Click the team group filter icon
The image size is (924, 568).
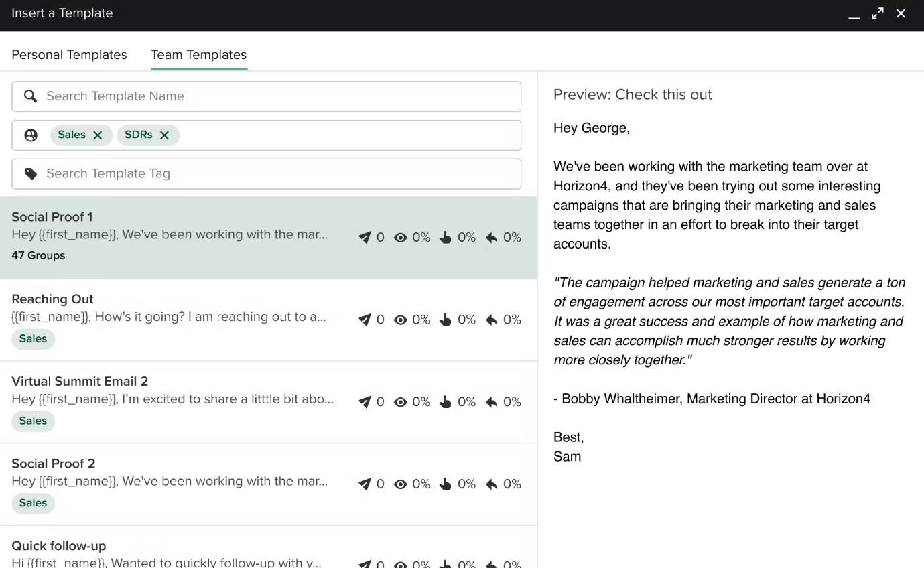(31, 135)
